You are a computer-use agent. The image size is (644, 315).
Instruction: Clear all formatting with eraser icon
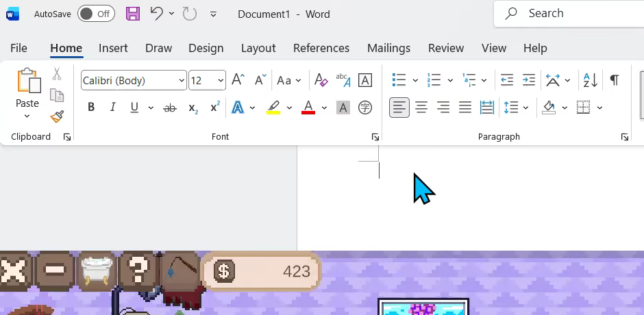(321, 79)
